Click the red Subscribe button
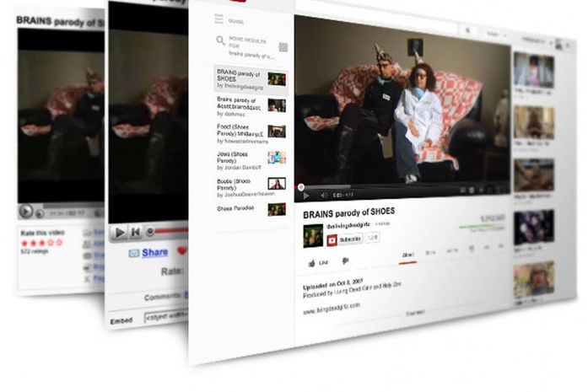The width and height of the screenshot is (588, 392). (344, 239)
